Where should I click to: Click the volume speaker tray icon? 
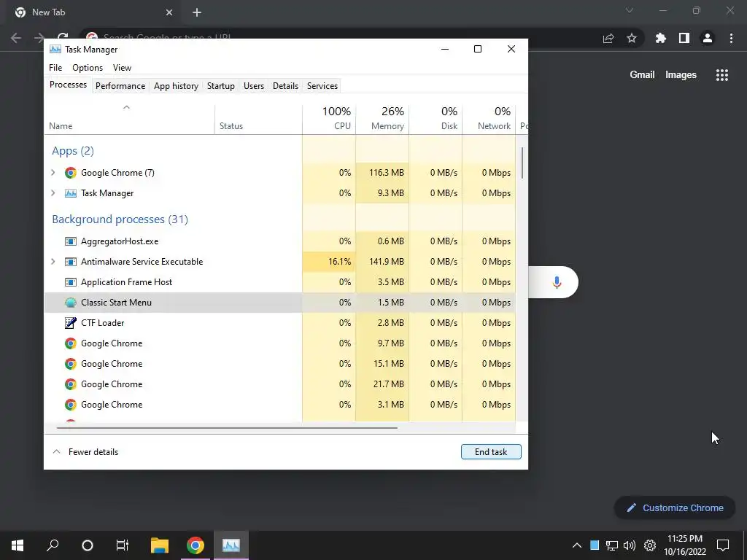pos(630,545)
